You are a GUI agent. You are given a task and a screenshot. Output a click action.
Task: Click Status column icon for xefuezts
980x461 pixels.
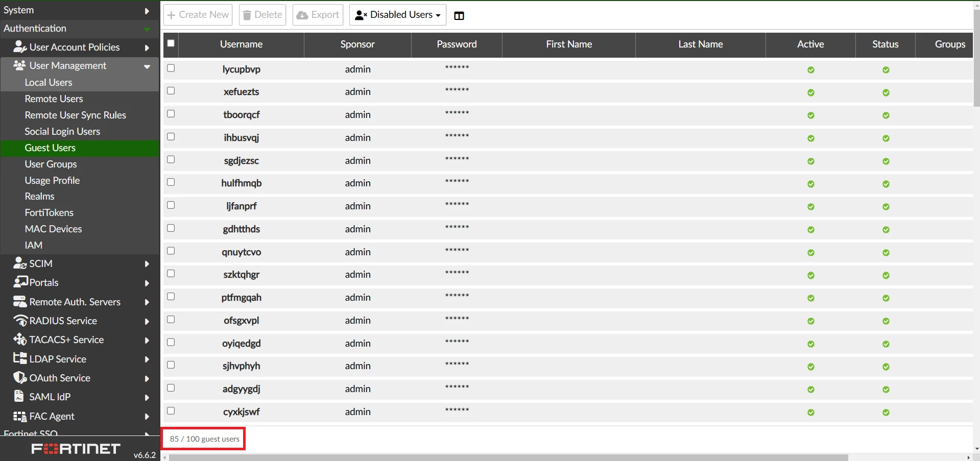(886, 93)
